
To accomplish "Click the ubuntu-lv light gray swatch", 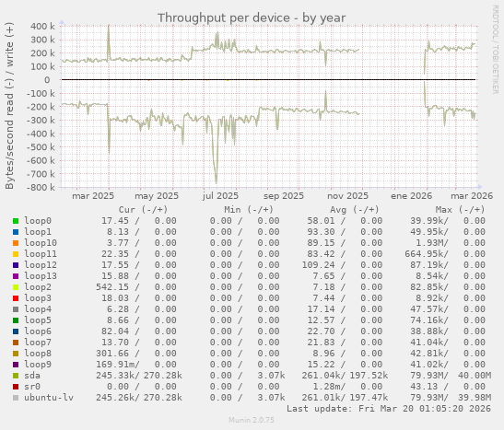I will click(x=16, y=398).
